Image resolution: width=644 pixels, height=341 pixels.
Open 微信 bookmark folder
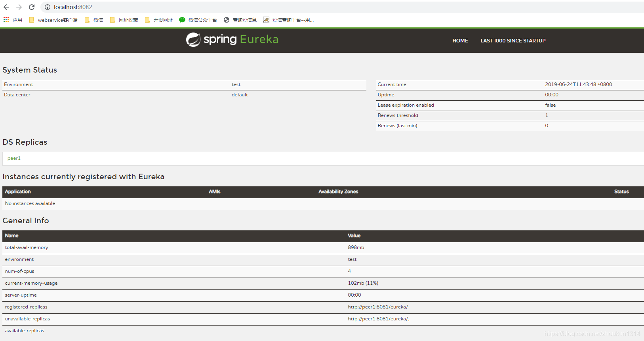(x=94, y=20)
